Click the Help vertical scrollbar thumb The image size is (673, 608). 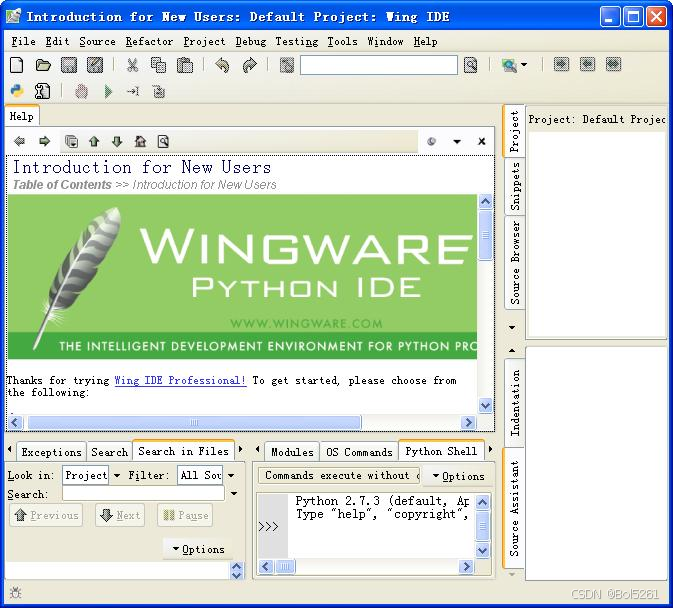(x=485, y=236)
